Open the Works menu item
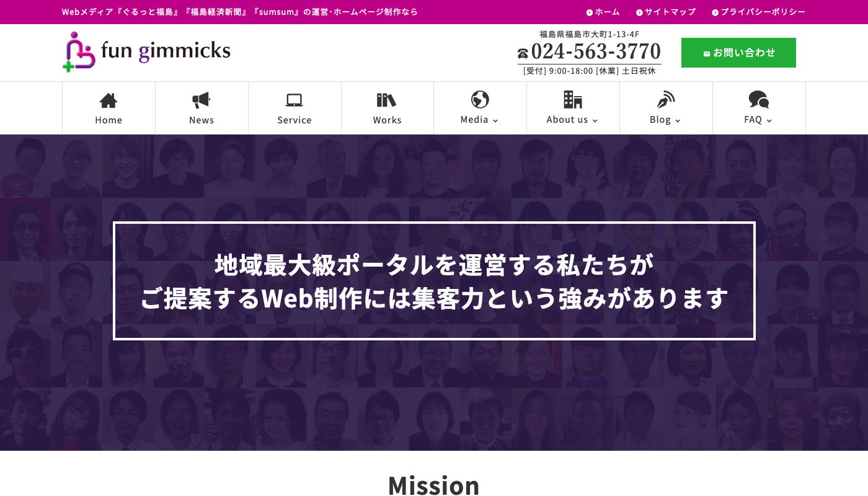 point(387,120)
